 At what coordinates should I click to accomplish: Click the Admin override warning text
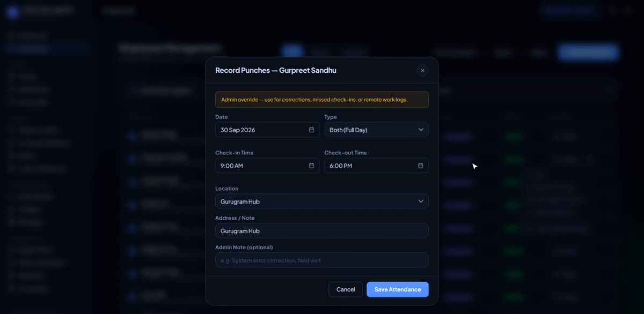(x=314, y=100)
